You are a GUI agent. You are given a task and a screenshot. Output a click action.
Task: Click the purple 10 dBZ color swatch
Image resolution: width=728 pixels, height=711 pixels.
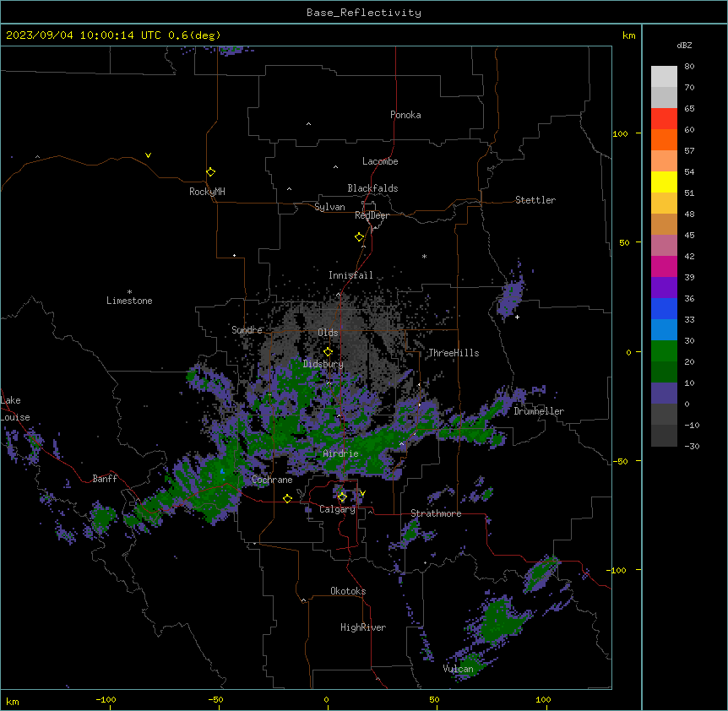[x=664, y=393]
